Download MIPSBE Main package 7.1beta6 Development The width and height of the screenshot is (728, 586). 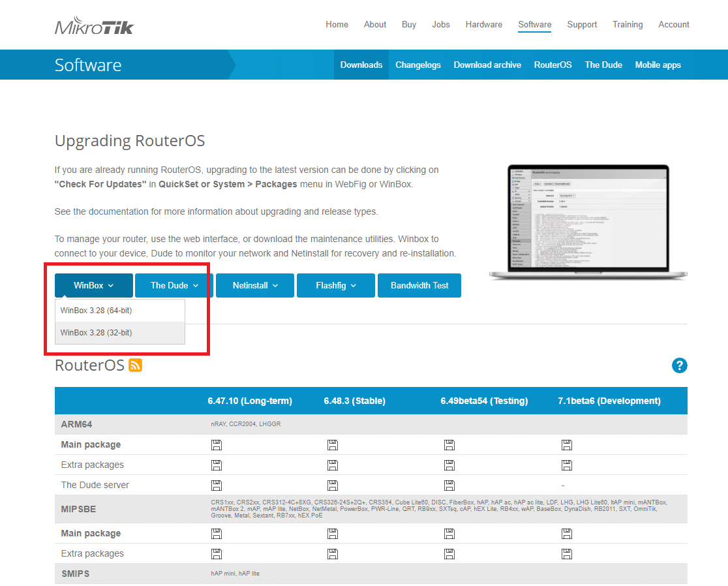click(x=567, y=534)
